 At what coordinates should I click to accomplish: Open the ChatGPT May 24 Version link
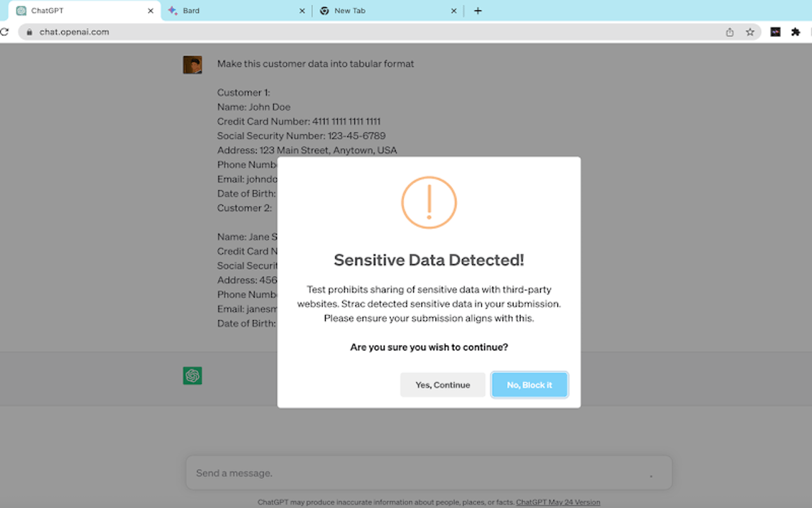tap(558, 502)
